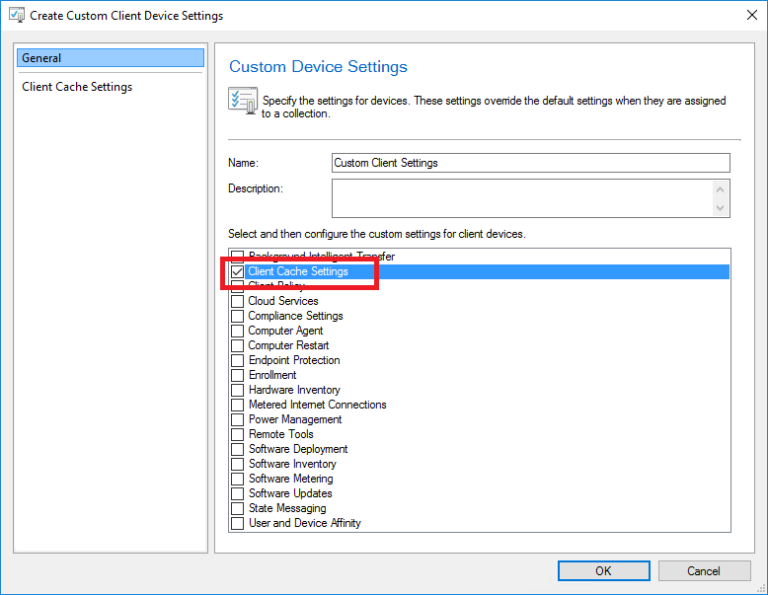
Task: Uncheck the Client Cache Settings checkbox
Action: tap(238, 272)
